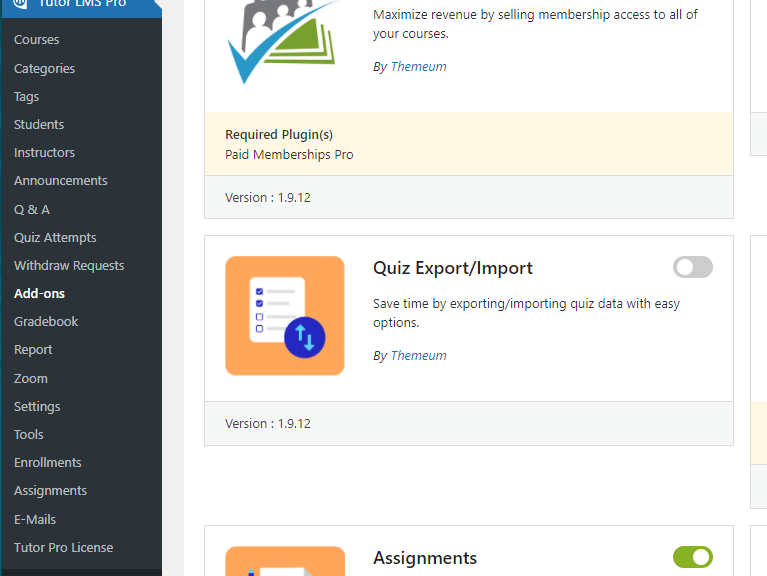
Task: Disable the Assignments add-on toggle
Action: click(693, 557)
